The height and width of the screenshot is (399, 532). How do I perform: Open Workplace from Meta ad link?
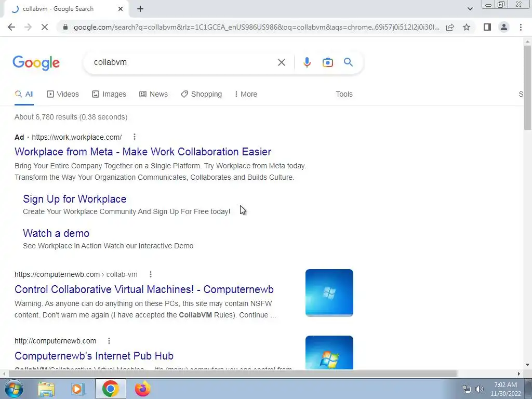tap(143, 152)
